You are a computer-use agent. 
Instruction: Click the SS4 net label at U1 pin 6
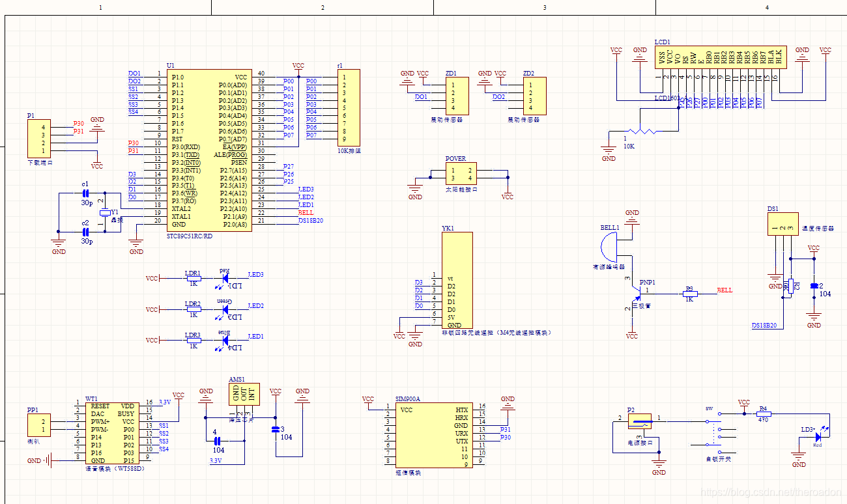tap(134, 112)
